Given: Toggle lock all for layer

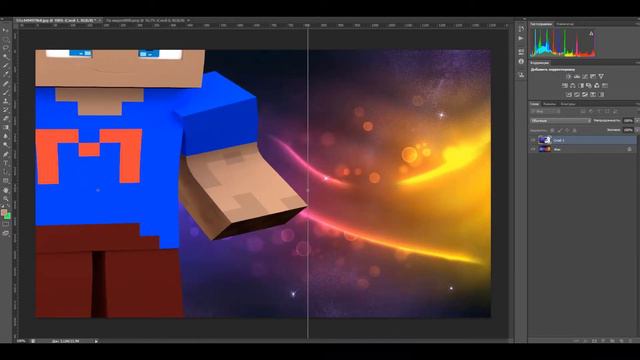Looking at the screenshot, I should [574, 130].
